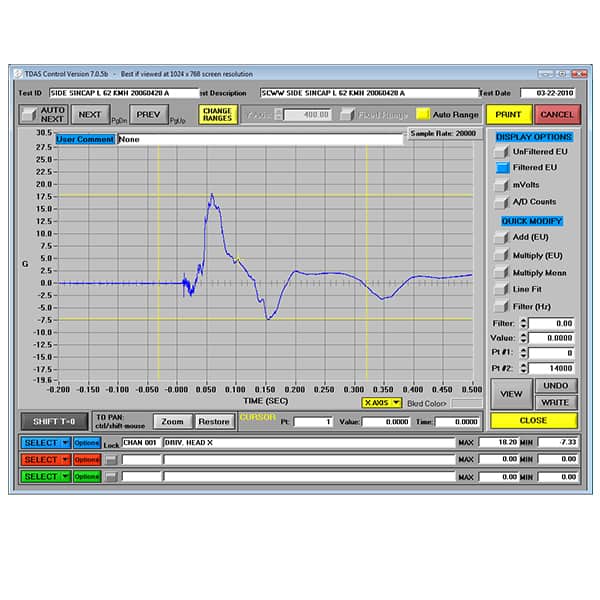Viewport: 600px width, 600px height.
Task: Click the Filter value stepper arrows
Action: coord(523,323)
